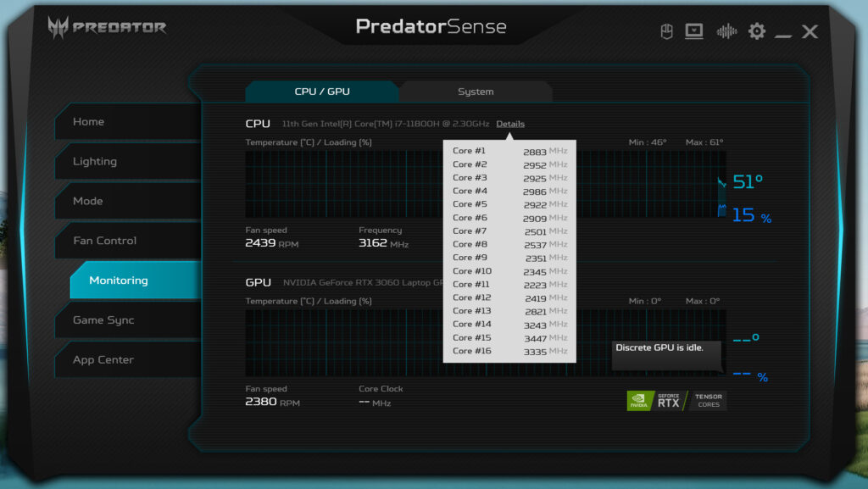Open Fan Control settings
868x489 pixels.
128,241
